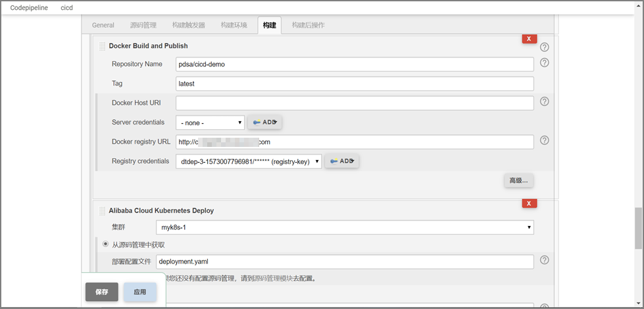Switch to the 构建触发器 tab
Screen dimensions: 644x309
[x=189, y=25]
